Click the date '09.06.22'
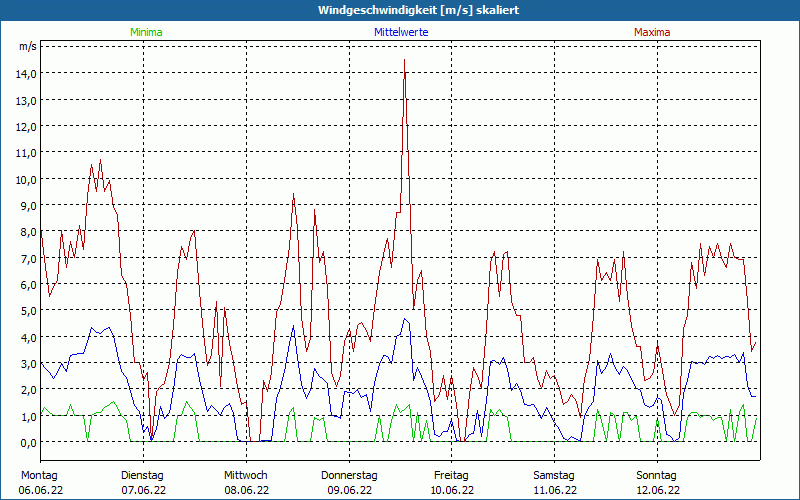800x500 pixels. coord(349,490)
